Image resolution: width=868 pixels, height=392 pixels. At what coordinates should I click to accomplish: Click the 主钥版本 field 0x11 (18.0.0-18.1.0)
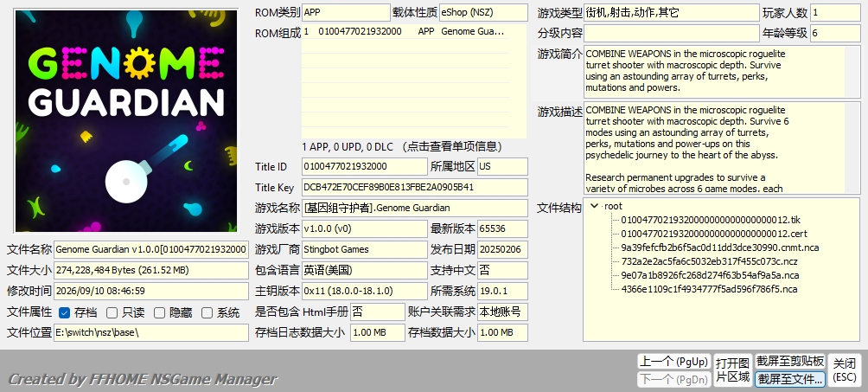point(365,291)
